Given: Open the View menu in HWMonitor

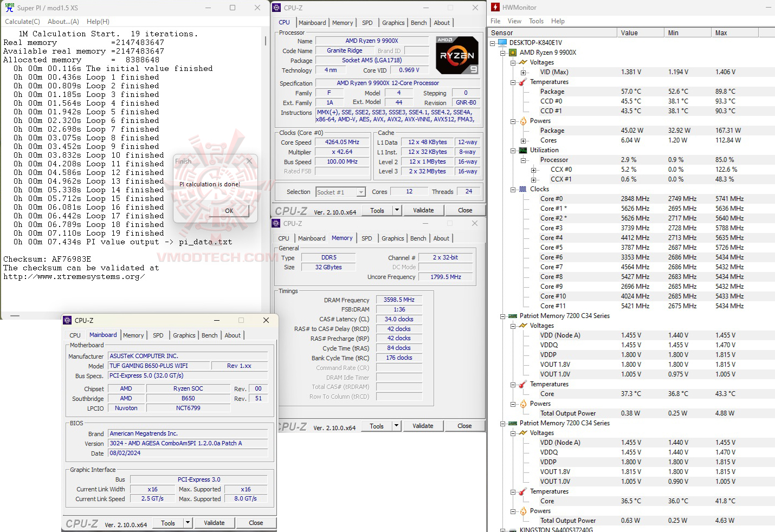Looking at the screenshot, I should [514, 21].
